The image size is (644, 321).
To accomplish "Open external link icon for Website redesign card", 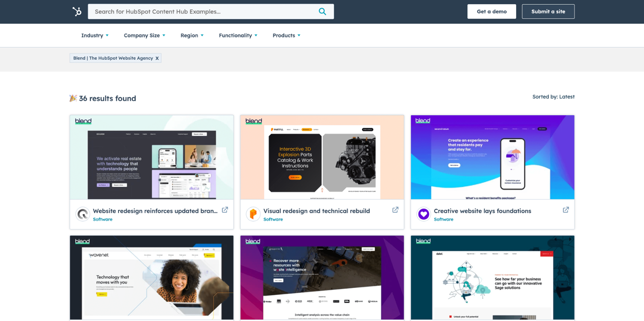I will 225,210.
